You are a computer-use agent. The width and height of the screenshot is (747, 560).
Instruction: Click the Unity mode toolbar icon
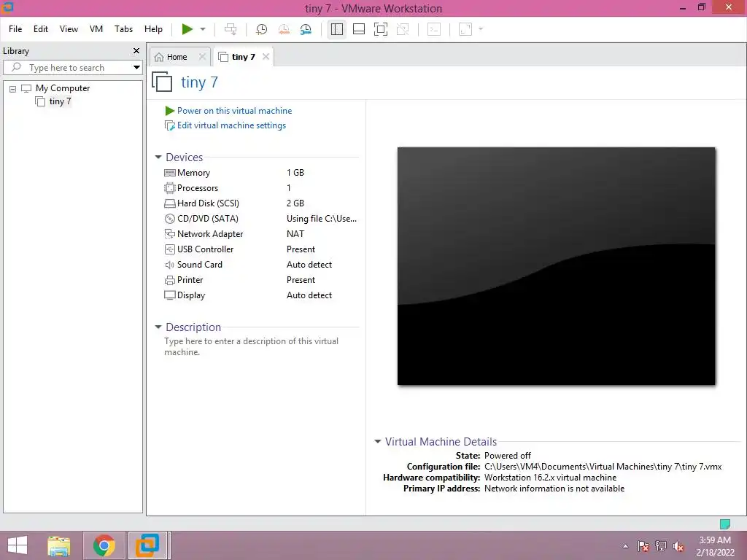[x=403, y=29]
